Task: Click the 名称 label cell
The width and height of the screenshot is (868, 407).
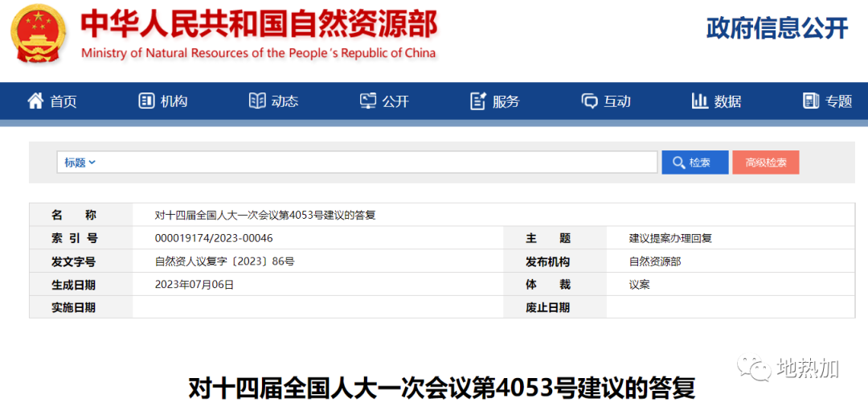Action: [81, 215]
